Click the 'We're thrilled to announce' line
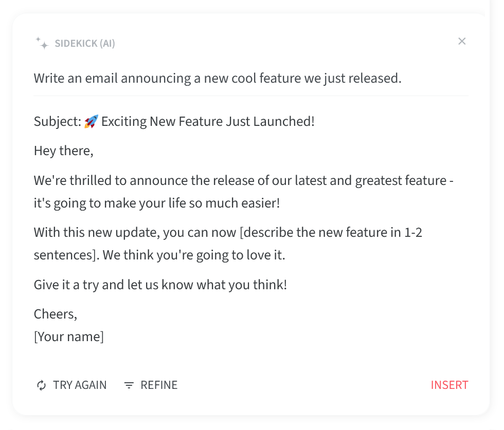The width and height of the screenshot is (504, 430). tap(244, 180)
